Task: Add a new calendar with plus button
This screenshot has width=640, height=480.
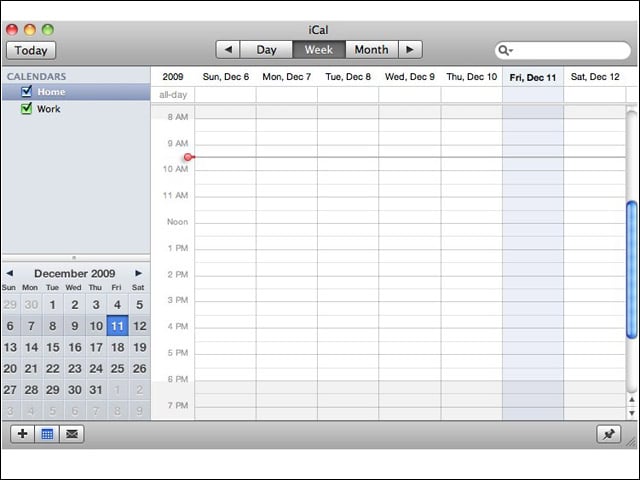Action: [23, 433]
